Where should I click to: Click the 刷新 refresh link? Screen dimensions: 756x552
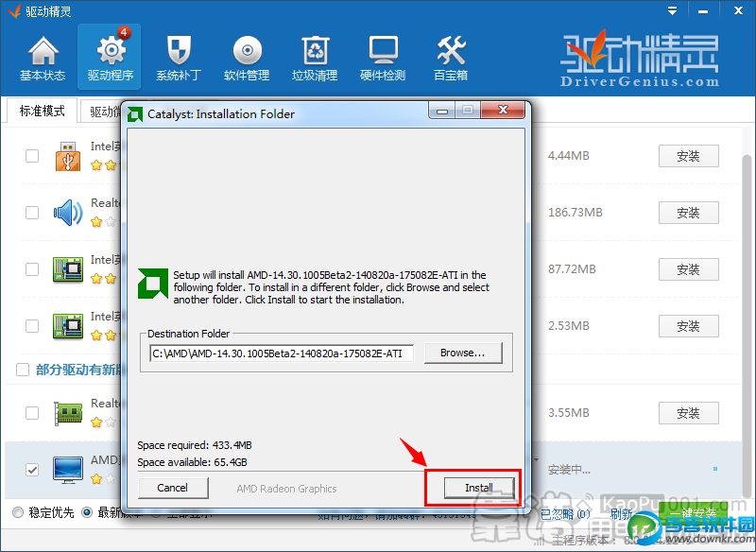(621, 514)
